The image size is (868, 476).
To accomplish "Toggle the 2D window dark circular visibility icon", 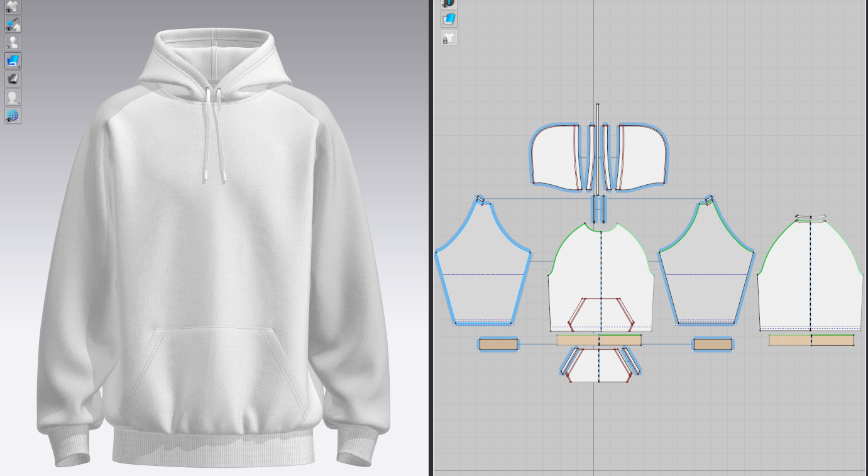I will (x=449, y=4).
